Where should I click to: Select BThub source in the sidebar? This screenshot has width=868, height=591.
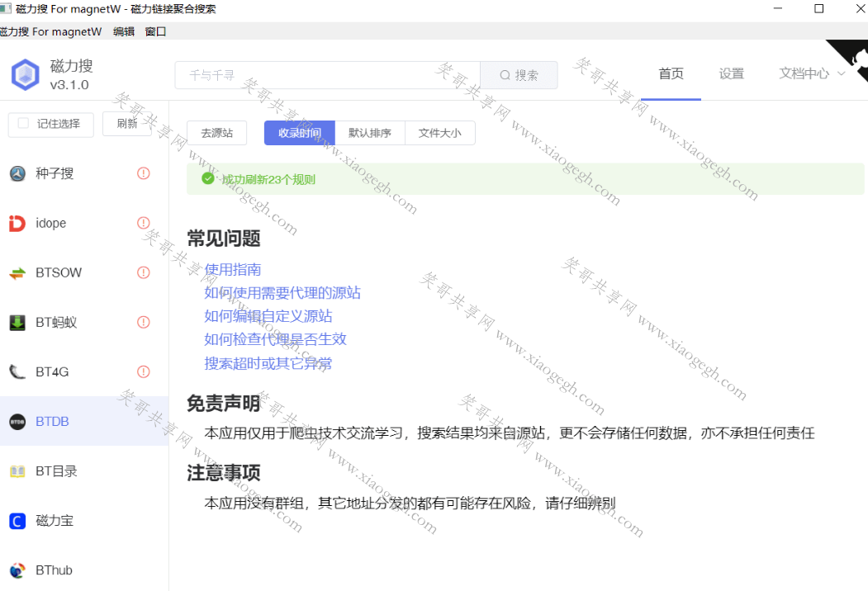pyautogui.click(x=84, y=569)
